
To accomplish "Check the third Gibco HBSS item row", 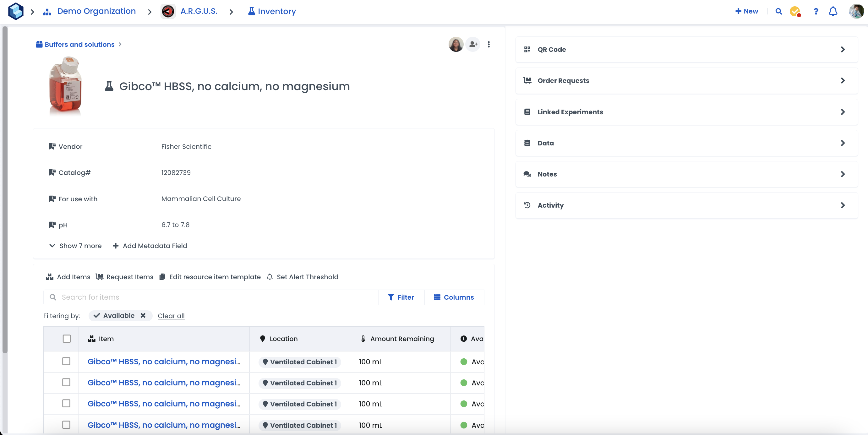I will 66,403.
